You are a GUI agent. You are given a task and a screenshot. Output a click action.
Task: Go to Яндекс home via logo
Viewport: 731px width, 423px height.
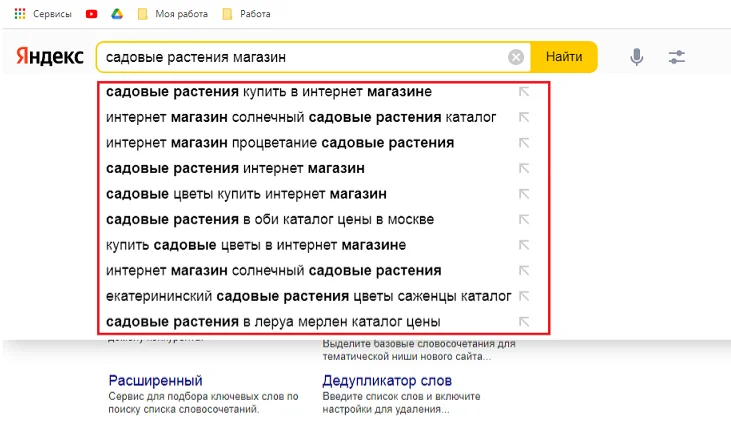(x=50, y=56)
